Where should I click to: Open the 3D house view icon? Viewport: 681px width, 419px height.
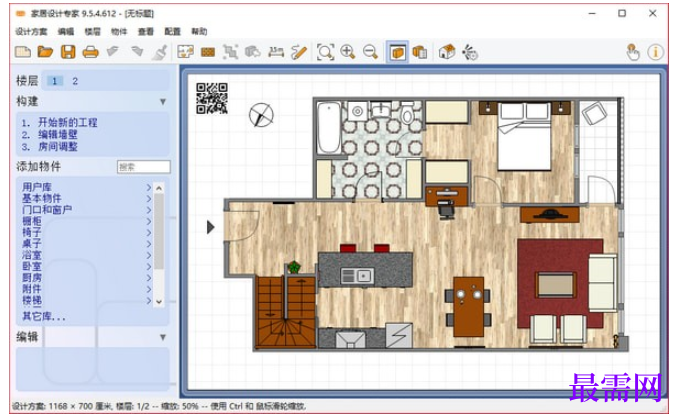[446, 52]
